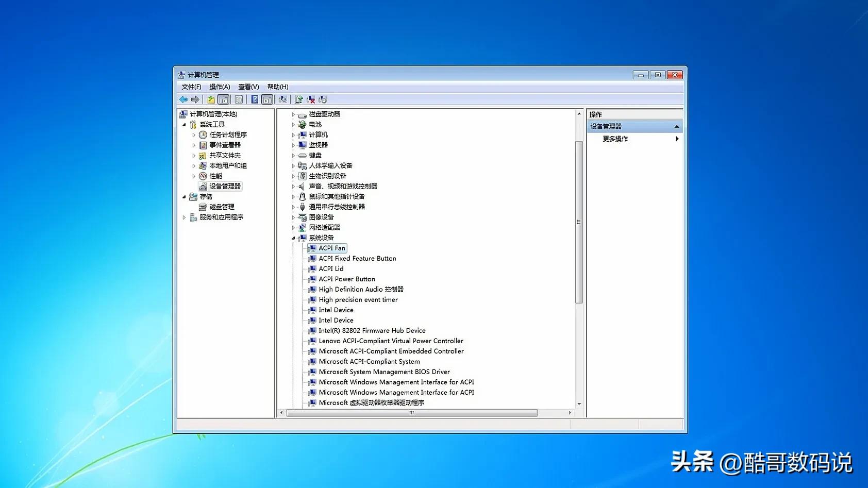
Task: Collapse the 系统设备 category
Action: pyautogui.click(x=293, y=238)
